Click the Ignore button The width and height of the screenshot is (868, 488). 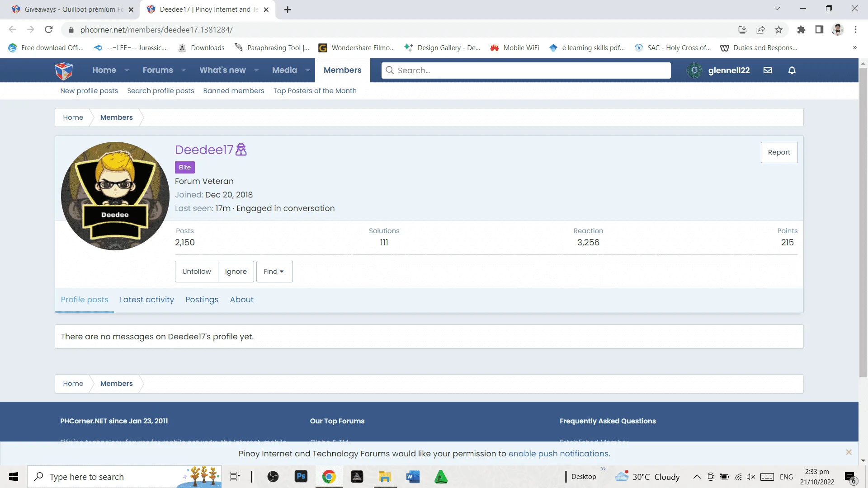(236, 272)
